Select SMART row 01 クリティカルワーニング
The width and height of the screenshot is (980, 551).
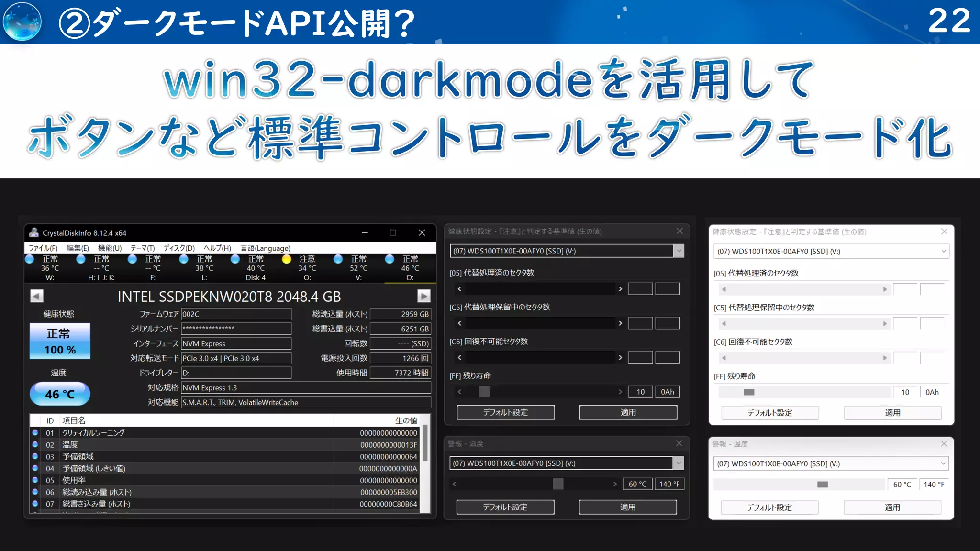click(225, 432)
